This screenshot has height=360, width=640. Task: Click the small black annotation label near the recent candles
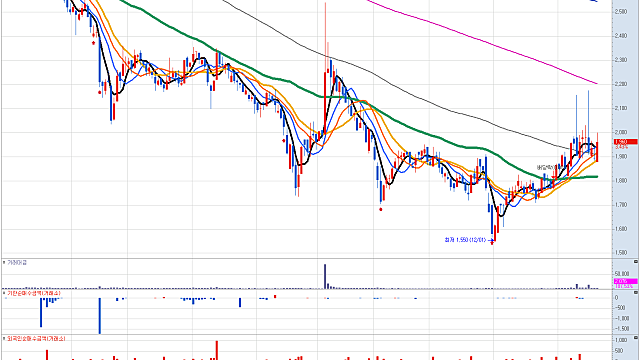545,167
